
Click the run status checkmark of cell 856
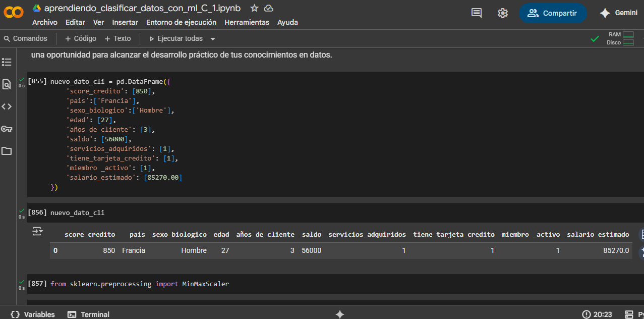tap(22, 211)
